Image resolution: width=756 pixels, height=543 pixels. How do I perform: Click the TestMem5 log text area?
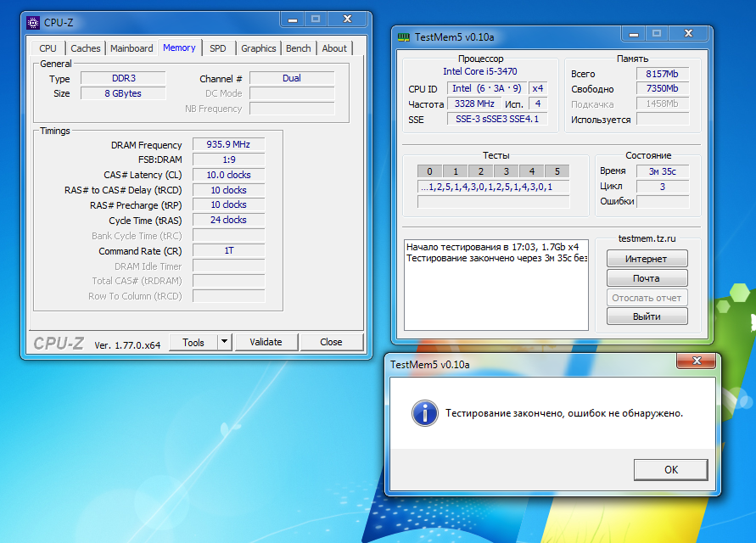(496, 285)
